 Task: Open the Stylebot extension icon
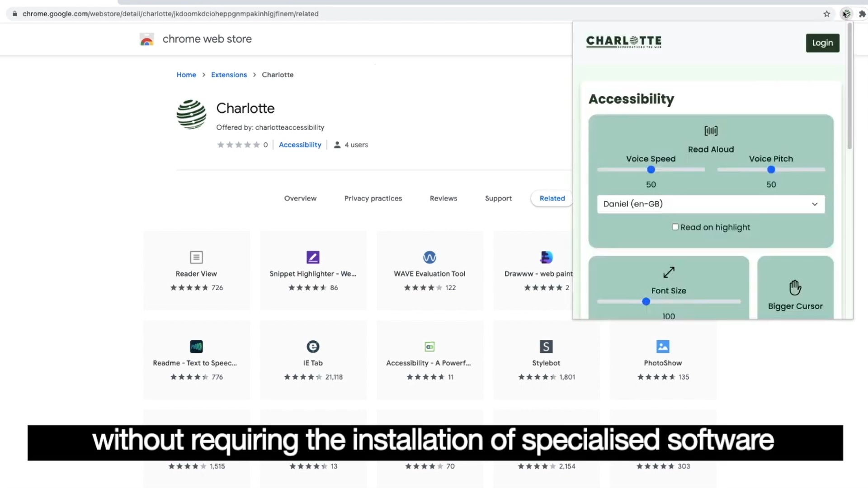(546, 347)
